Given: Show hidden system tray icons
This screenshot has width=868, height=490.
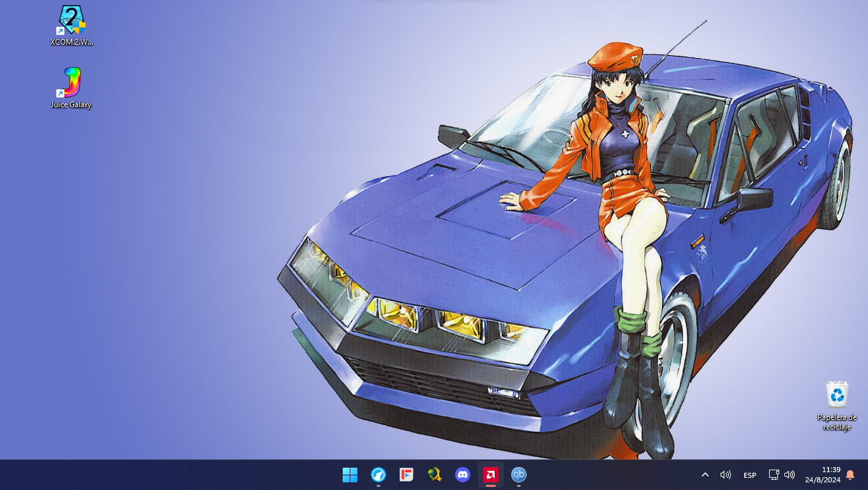Looking at the screenshot, I should tap(705, 475).
